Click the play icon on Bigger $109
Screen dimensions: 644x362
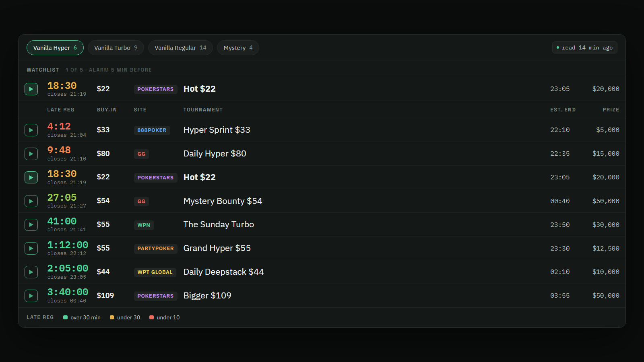point(31,296)
